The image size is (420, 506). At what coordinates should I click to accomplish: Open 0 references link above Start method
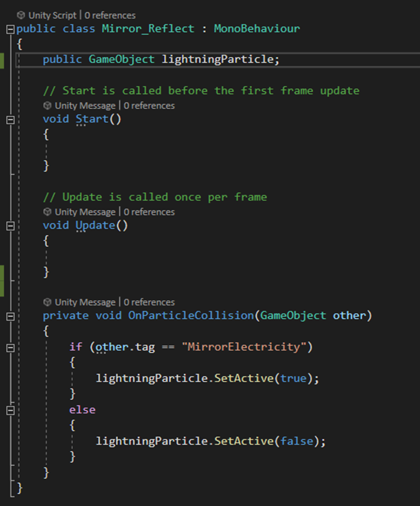149,106
